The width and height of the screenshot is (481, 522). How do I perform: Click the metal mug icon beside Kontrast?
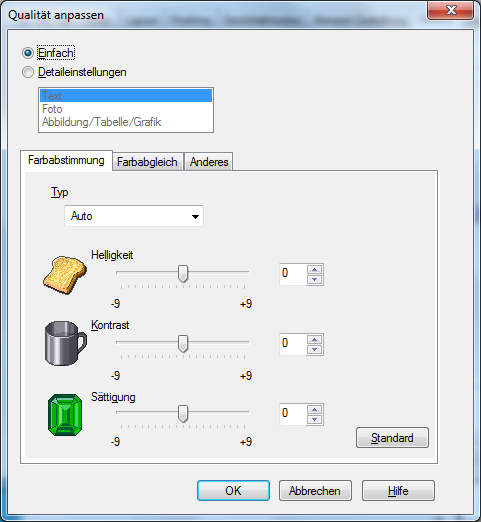click(65, 343)
